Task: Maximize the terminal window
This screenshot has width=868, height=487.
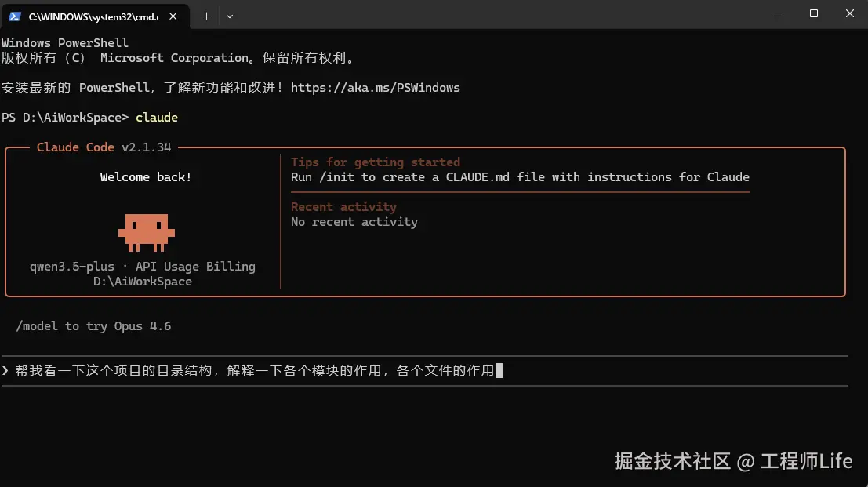Action: (x=814, y=13)
